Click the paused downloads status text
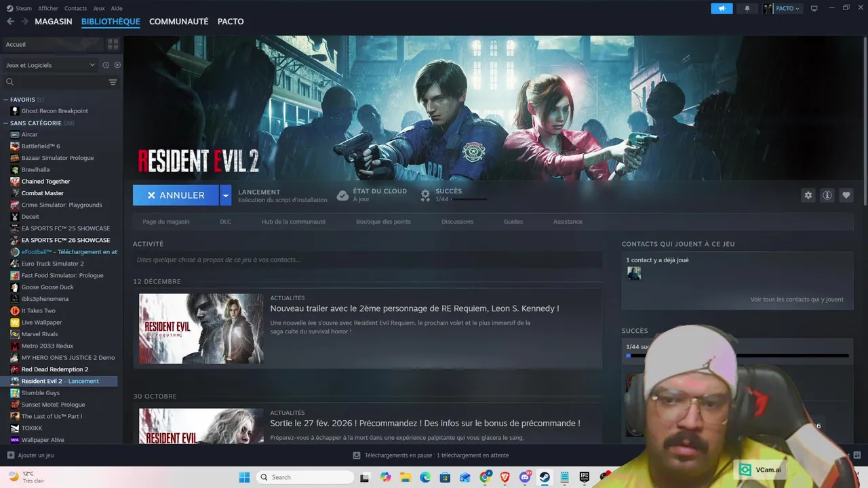Screen dimensions: 868x488 click(x=435, y=455)
